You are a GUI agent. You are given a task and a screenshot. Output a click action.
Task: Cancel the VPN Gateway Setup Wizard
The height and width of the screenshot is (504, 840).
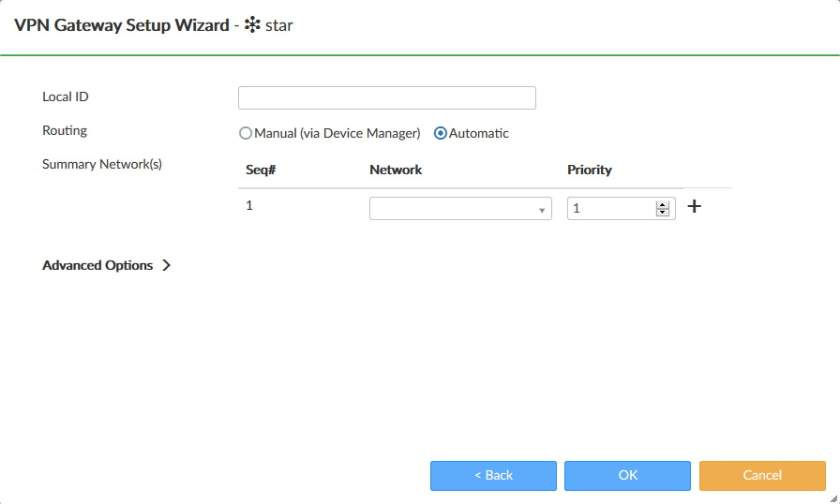click(762, 476)
